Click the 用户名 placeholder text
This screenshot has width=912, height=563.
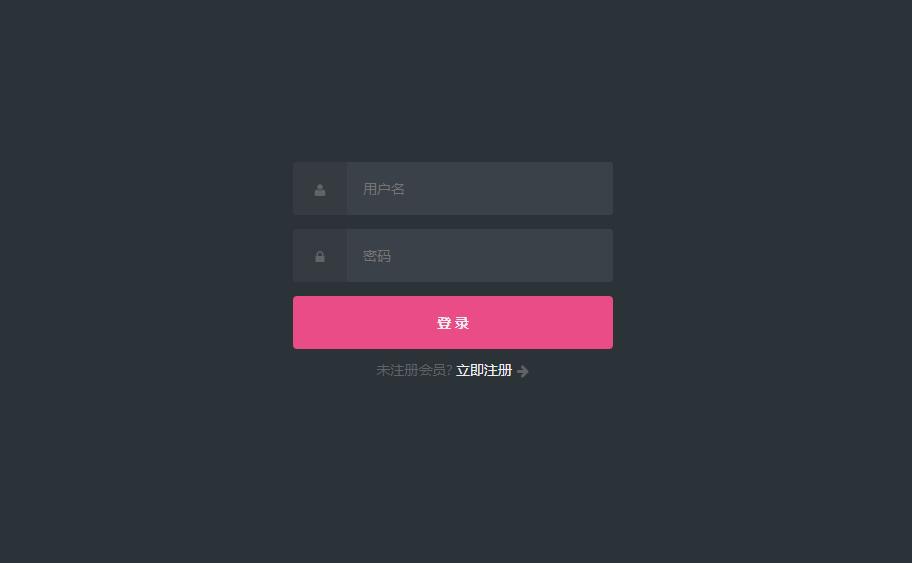click(x=384, y=189)
